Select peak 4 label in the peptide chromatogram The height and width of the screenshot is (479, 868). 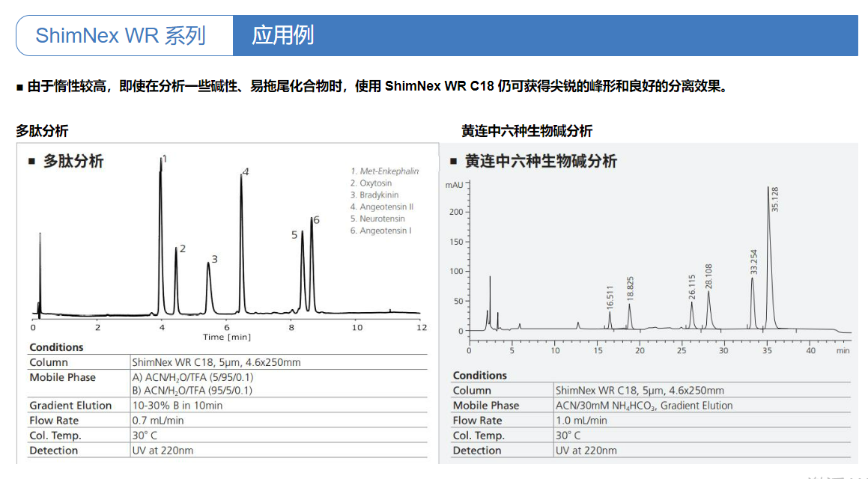click(246, 172)
